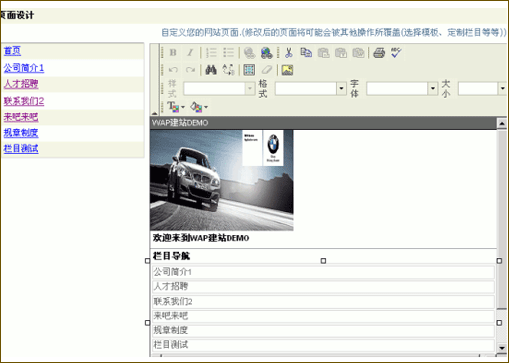Screen dimensions: 509x363
Task: Click the editor vertical scrollbar thumb
Action: [x=502, y=219]
